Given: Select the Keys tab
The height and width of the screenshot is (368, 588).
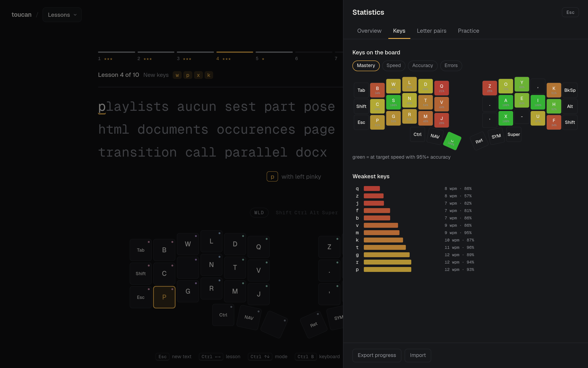Looking at the screenshot, I should coord(399,31).
